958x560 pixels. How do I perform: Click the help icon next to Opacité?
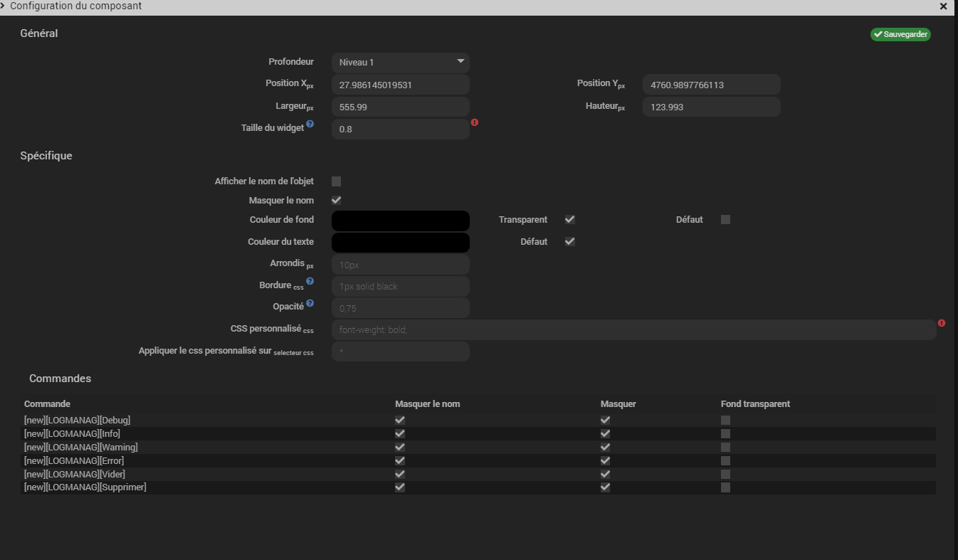click(x=310, y=303)
